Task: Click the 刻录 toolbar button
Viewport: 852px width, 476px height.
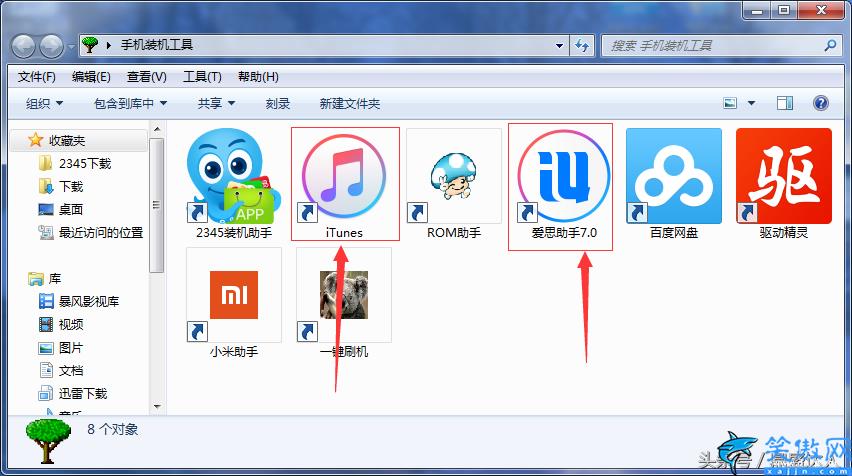Action: (x=278, y=103)
